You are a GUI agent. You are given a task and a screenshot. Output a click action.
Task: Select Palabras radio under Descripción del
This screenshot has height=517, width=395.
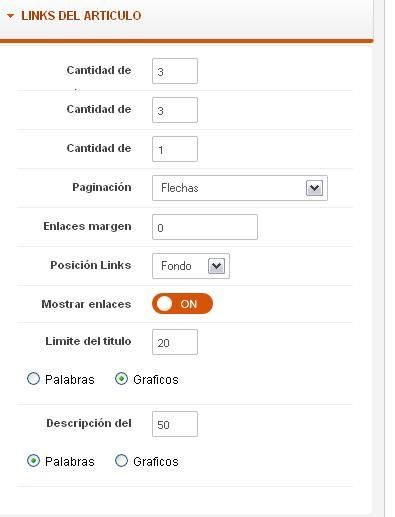pos(33,461)
